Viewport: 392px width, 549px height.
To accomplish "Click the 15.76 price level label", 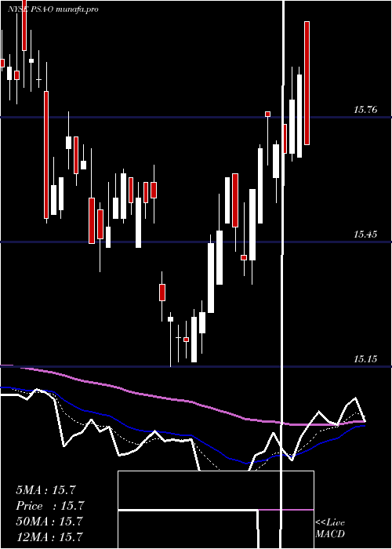I will 365,110.
